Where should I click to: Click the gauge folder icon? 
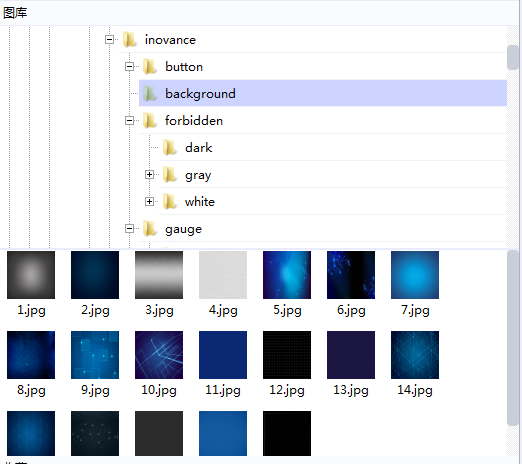coord(150,228)
